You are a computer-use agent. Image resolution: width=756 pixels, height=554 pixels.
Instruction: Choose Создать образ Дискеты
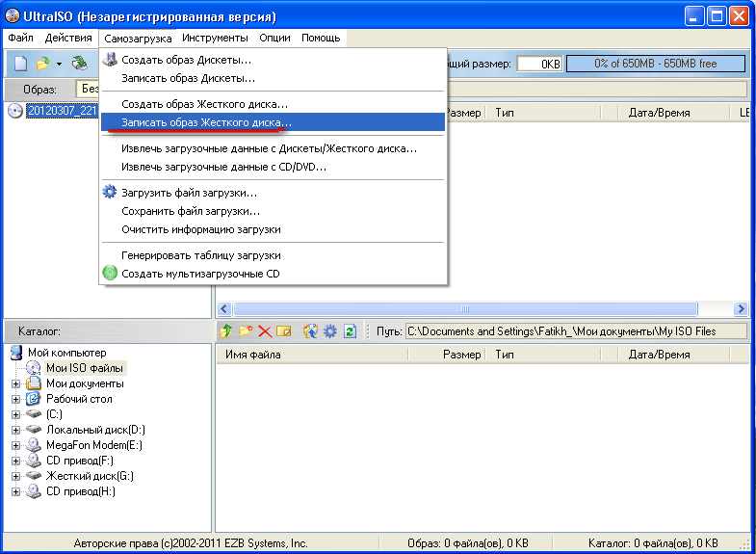[x=273, y=60]
